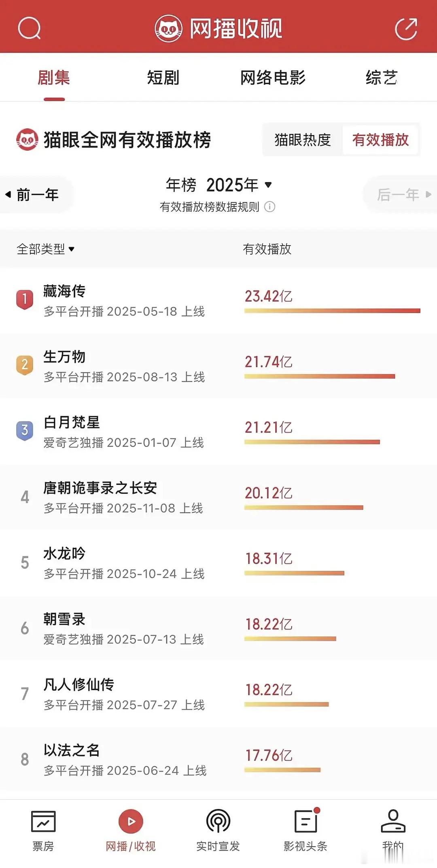Screen dimensions: 437x868
Task: Tap the Maoyan cat logo in header
Action: 168,28
